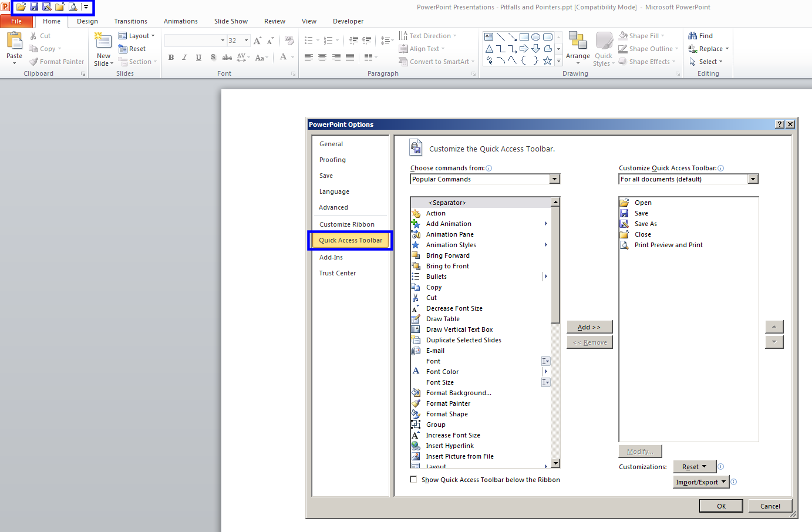Click OK in PowerPoint Options
Image resolution: width=812 pixels, height=532 pixels.
coord(721,506)
